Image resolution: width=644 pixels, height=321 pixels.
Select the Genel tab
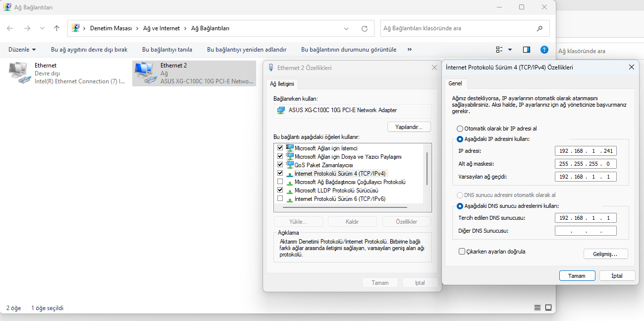(x=455, y=83)
